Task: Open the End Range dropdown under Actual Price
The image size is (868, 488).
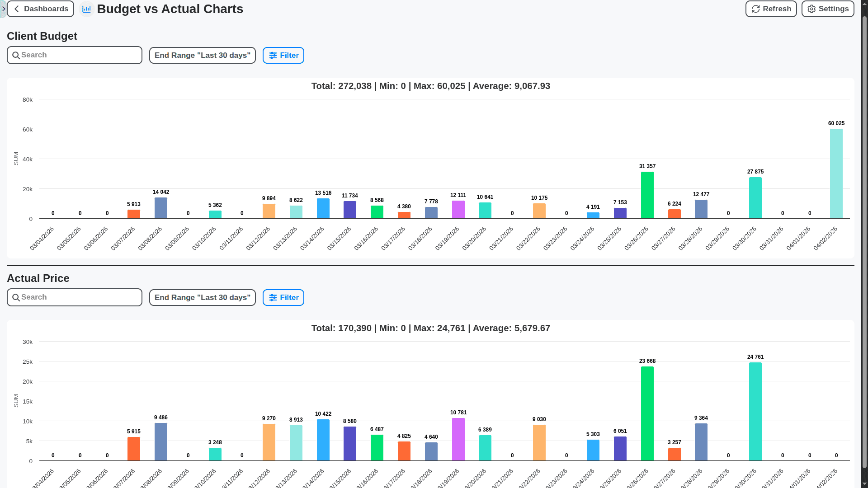Action: tap(202, 297)
